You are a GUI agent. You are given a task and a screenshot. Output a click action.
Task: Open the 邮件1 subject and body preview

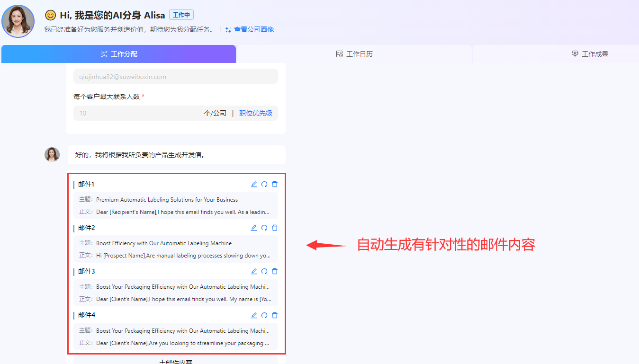[x=175, y=206]
